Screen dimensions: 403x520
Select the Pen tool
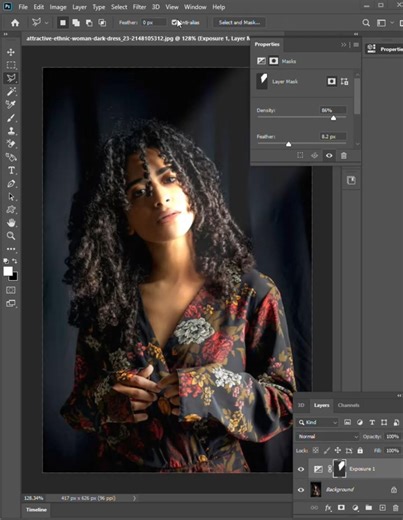tap(11, 184)
